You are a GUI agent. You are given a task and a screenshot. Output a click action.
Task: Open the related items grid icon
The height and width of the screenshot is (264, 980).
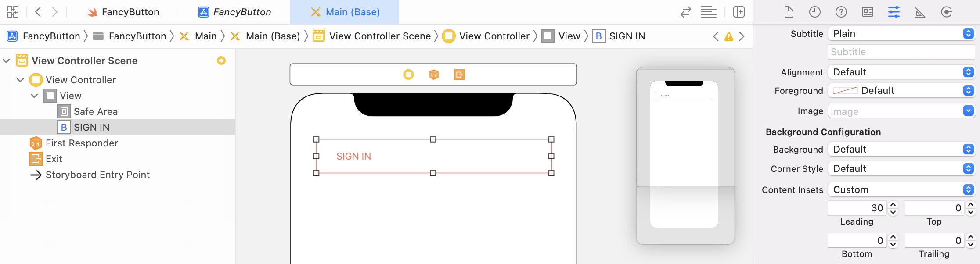point(13,12)
